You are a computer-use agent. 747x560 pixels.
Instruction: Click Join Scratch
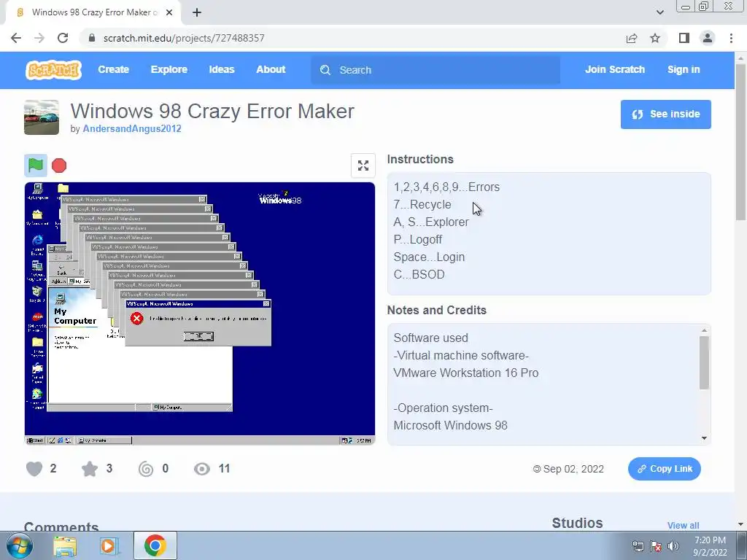tap(614, 69)
